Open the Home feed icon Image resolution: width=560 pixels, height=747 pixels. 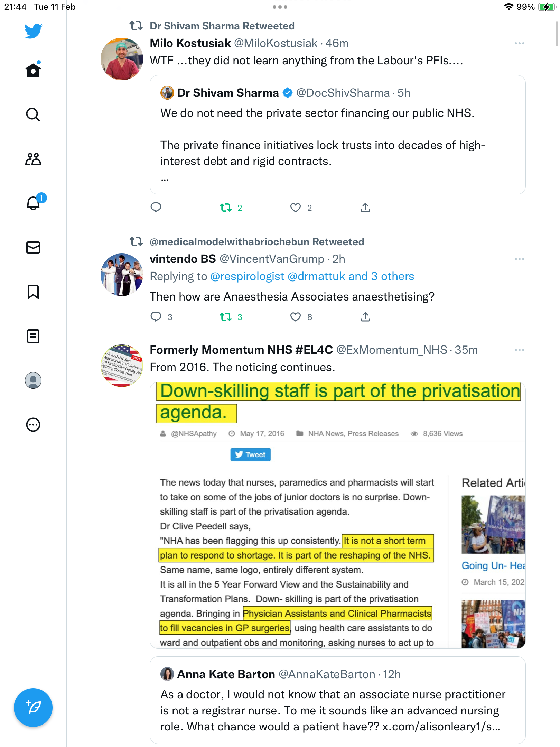33,70
